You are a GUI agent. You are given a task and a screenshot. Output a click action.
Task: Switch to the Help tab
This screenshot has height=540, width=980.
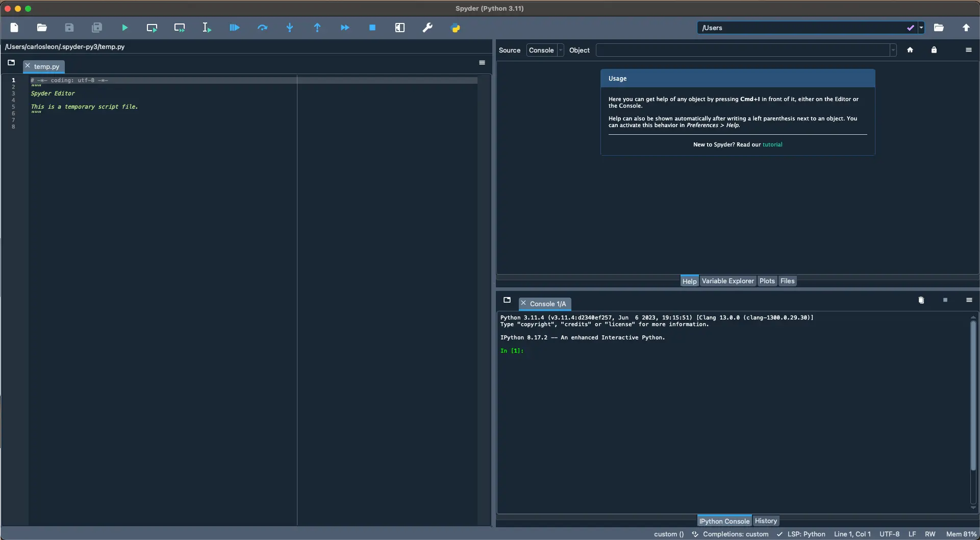[689, 281]
